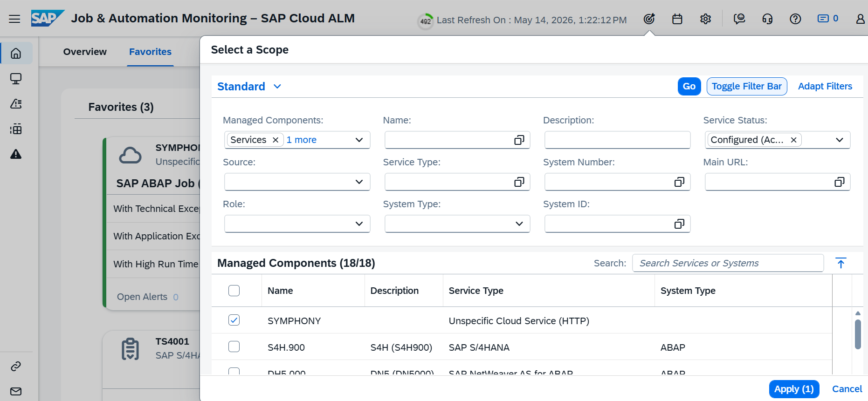Expand the Service Status dropdown arrow
The image size is (868, 401).
839,140
